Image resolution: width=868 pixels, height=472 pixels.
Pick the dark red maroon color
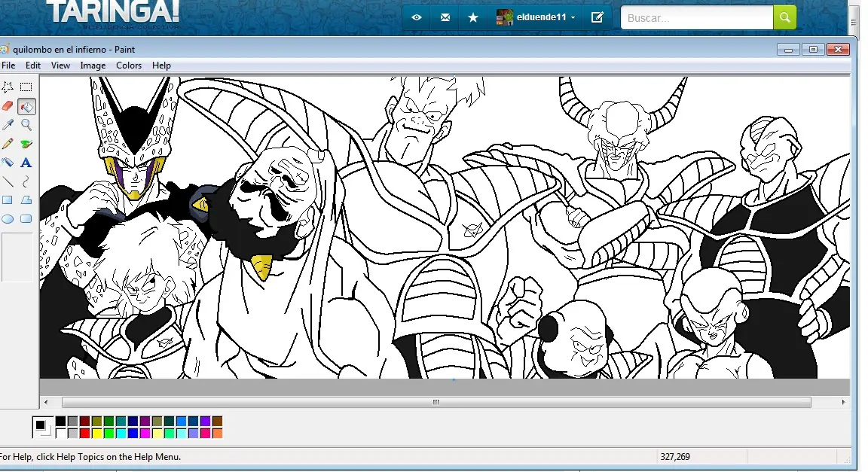[84, 421]
